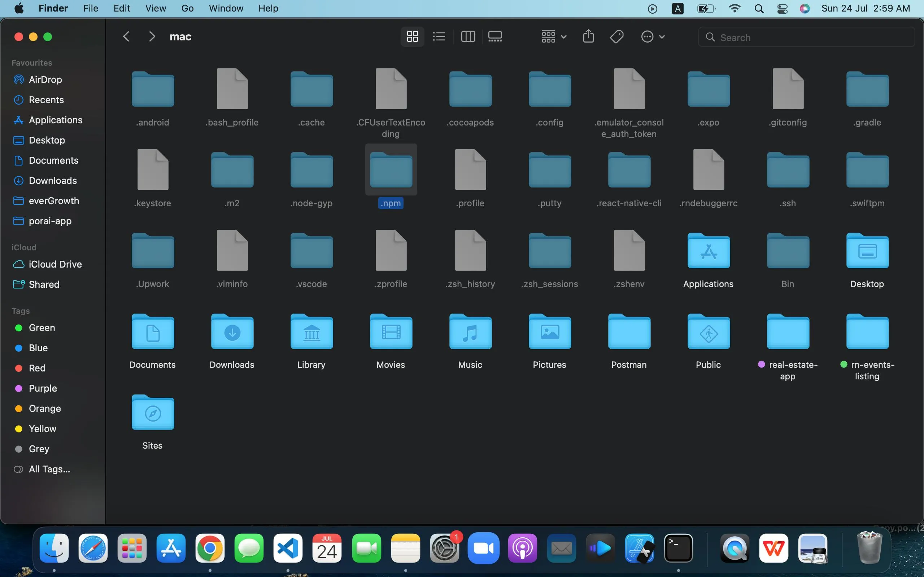This screenshot has width=924, height=577.
Task: Click the Spotlight search icon
Action: 759,8
